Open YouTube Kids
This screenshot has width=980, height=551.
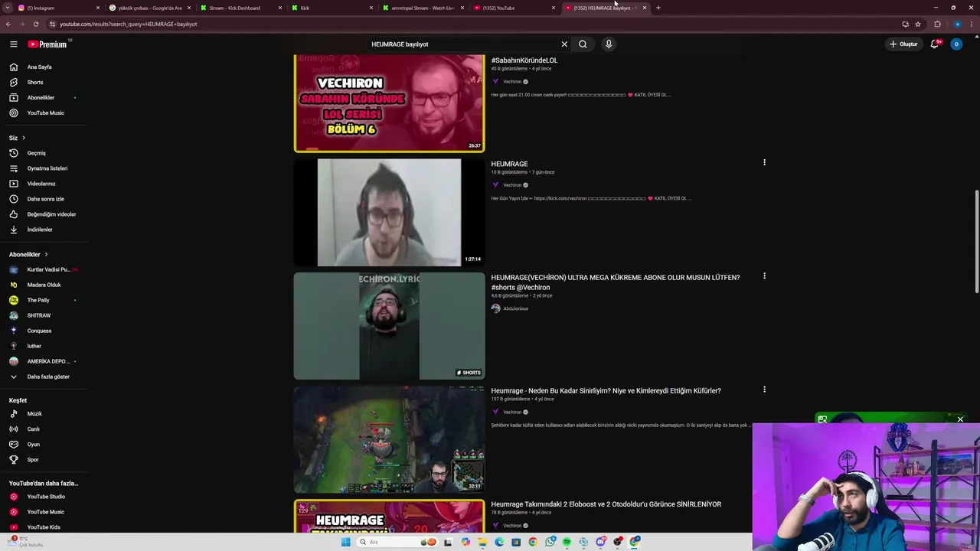(x=43, y=527)
